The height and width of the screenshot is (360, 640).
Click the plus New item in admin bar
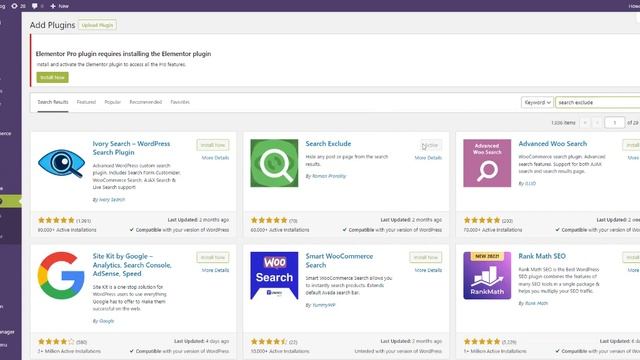pos(60,6)
